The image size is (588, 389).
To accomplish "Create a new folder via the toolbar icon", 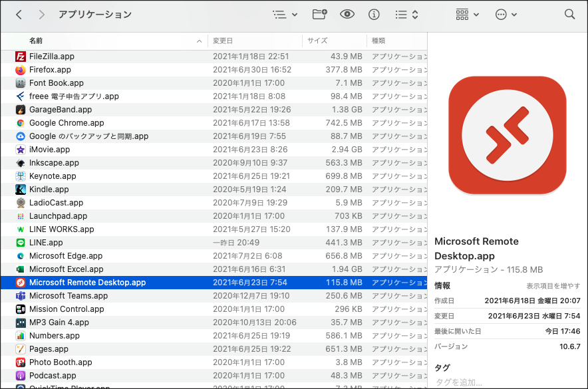I will 319,14.
